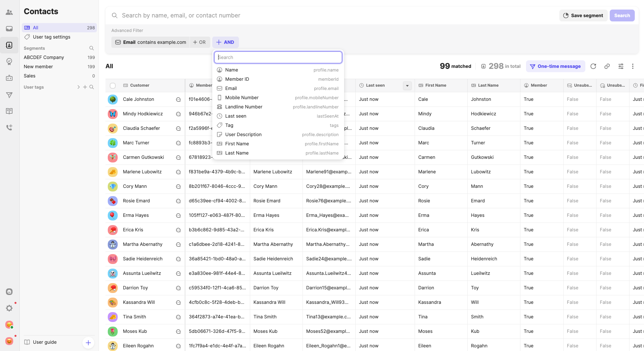This screenshot has width=644, height=351.
Task: Click the plus button beside User guide
Action: pos(88,343)
